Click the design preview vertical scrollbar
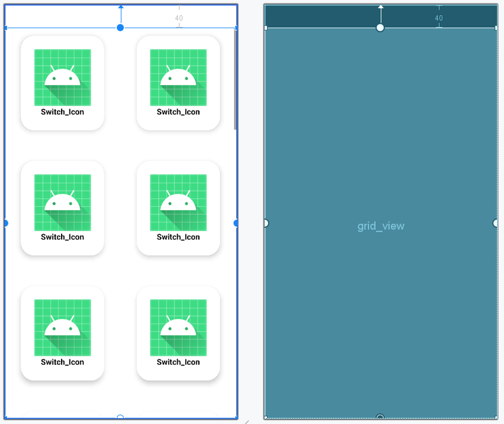The width and height of the screenshot is (504, 424). pyautogui.click(x=236, y=79)
